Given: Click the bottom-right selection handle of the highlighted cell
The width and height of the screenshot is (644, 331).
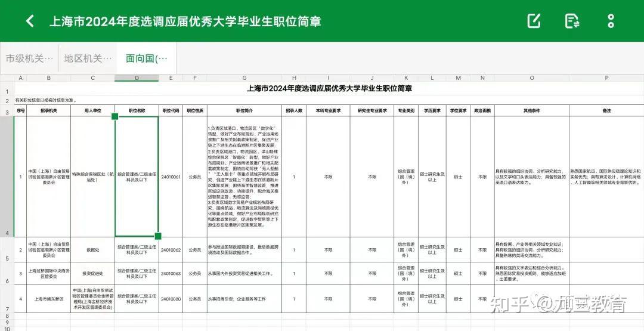Looking at the screenshot, I should pos(158,236).
